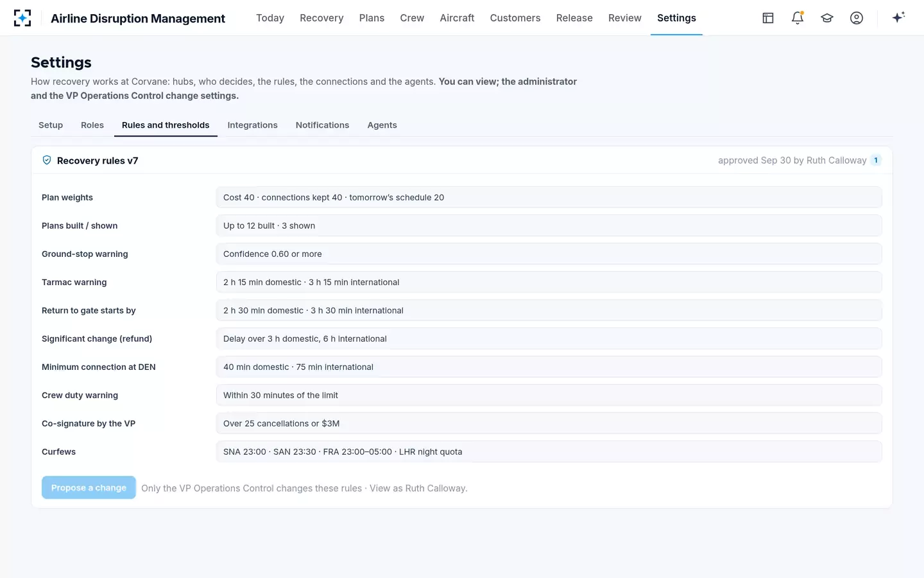Click the Plan weights value field

pos(549,197)
